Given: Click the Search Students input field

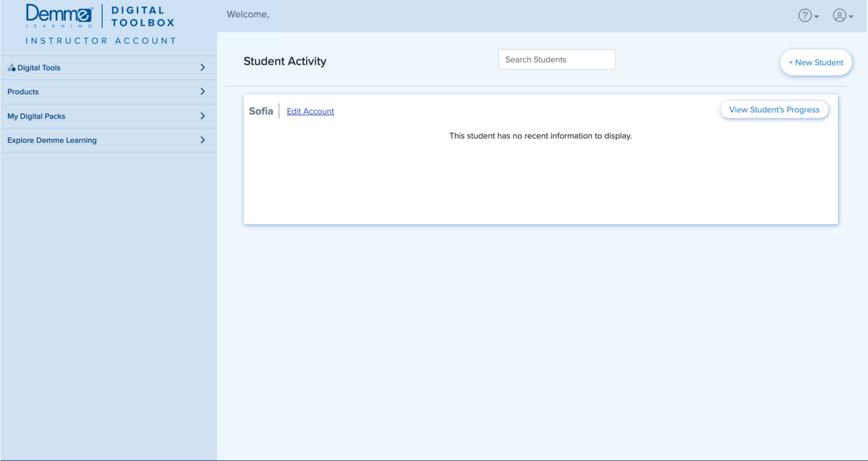Looking at the screenshot, I should click(557, 59).
